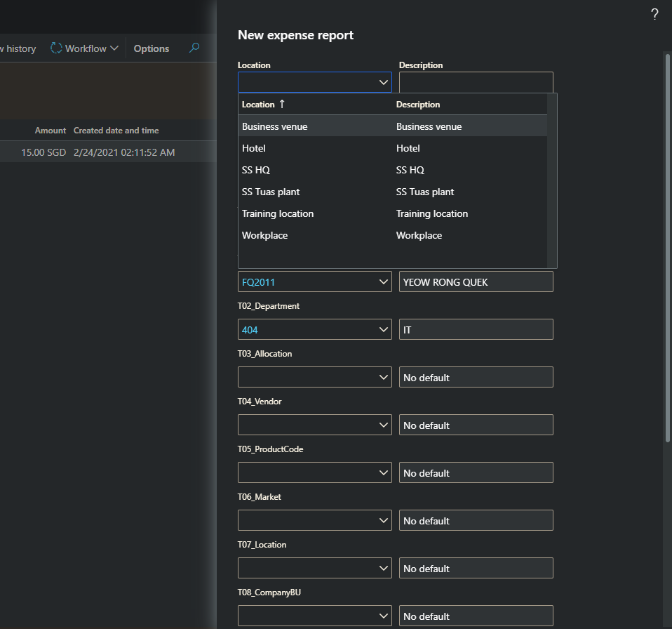This screenshot has height=629, width=672.
Task: Click the panel's vertical scrollbar
Action: coord(667,248)
